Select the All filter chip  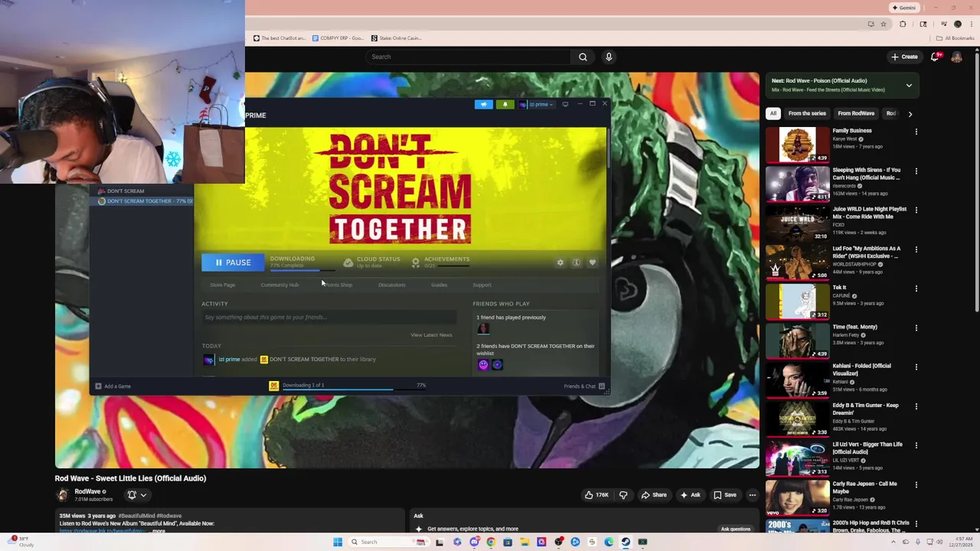click(773, 113)
